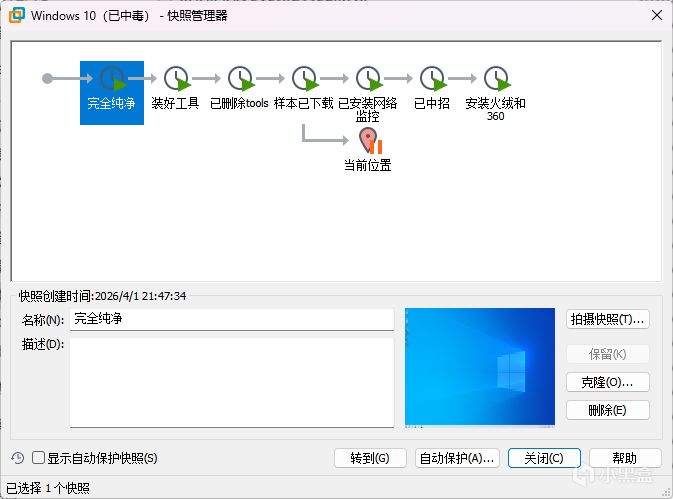Click the 样本已下载 snapshot label

[303, 103]
